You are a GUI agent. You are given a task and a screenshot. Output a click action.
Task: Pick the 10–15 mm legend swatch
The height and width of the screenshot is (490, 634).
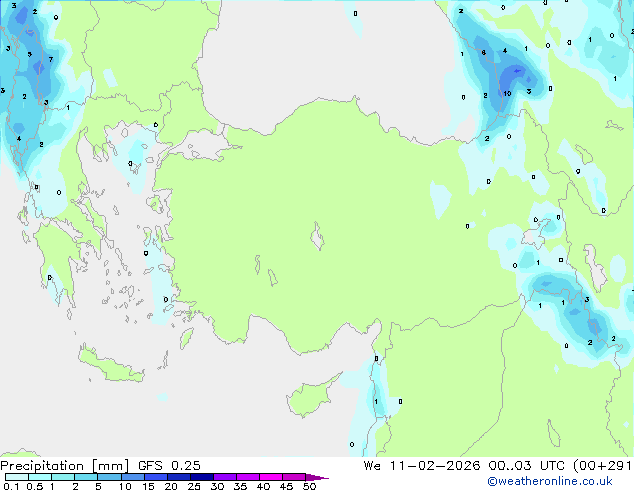point(132,477)
